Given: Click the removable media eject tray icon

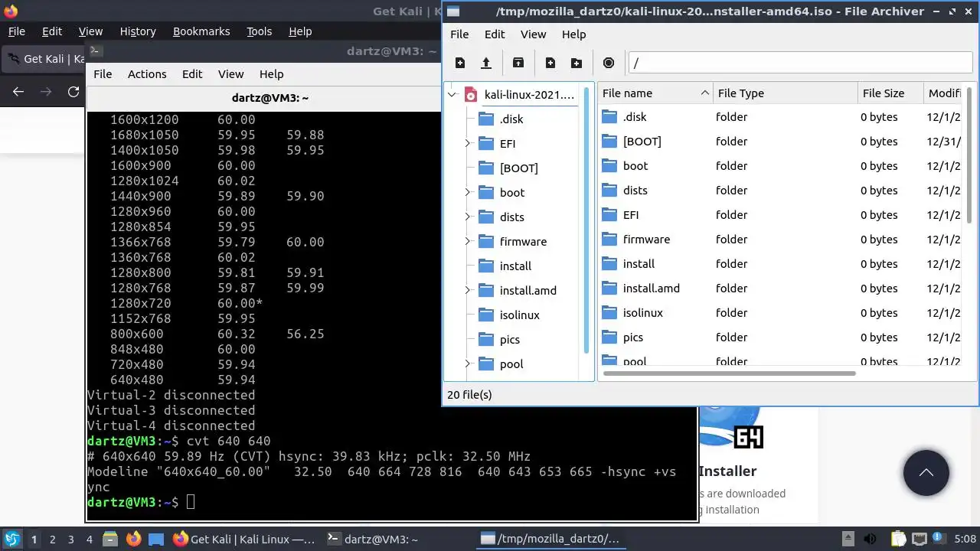Looking at the screenshot, I should 848,539.
